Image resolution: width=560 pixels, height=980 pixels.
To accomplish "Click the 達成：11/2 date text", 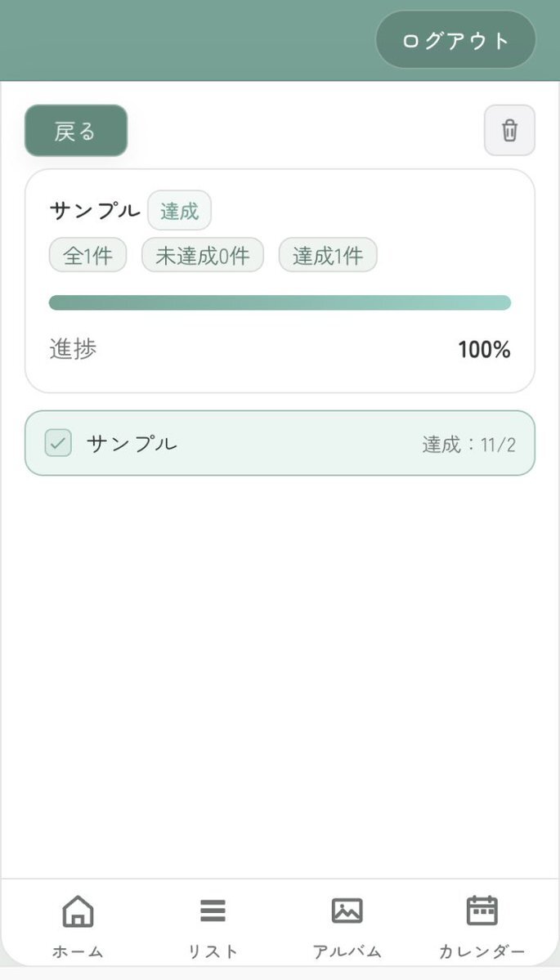I will pyautogui.click(x=468, y=445).
